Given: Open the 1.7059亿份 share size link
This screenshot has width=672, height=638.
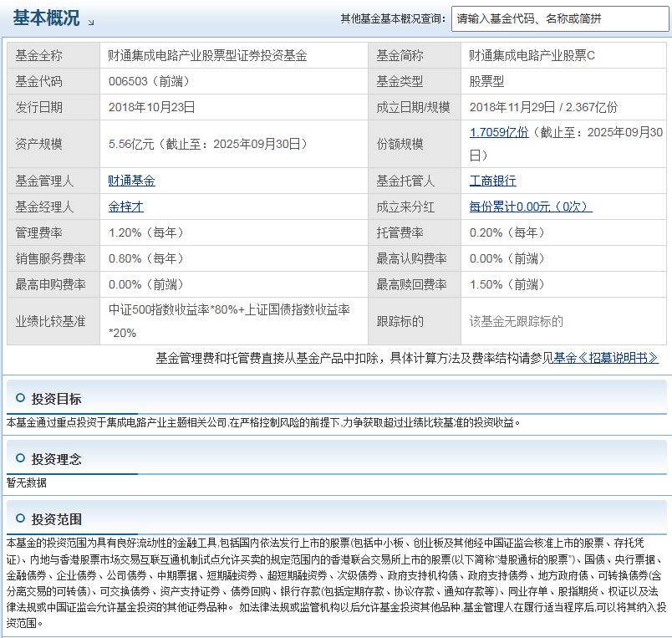Looking at the screenshot, I should click(499, 132).
